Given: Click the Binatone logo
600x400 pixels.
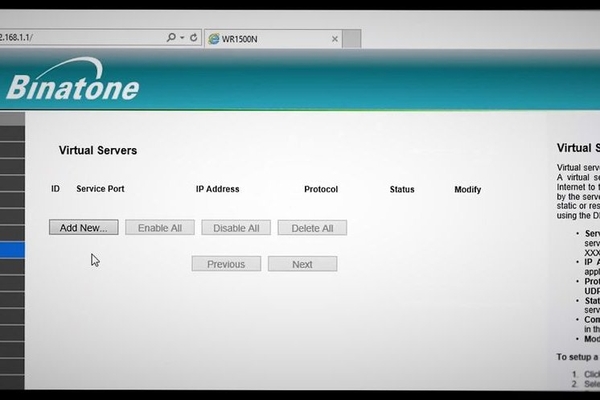Looking at the screenshot, I should [72, 80].
